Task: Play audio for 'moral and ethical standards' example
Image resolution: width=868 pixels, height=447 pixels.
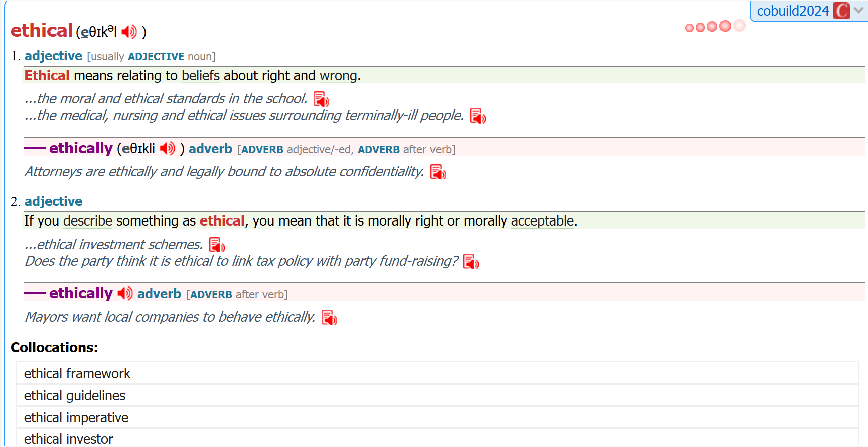Action: [321, 99]
